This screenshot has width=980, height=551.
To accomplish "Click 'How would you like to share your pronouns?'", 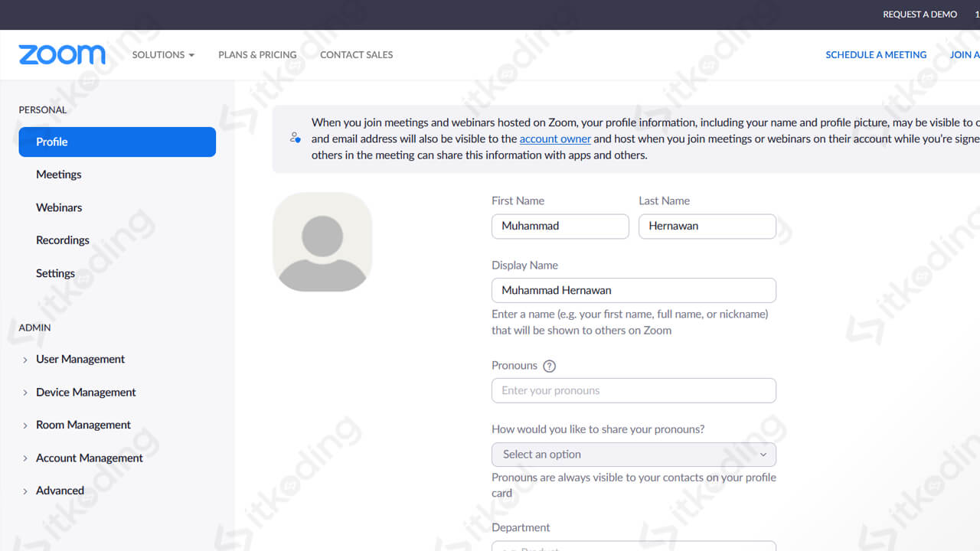I will pyautogui.click(x=598, y=429).
